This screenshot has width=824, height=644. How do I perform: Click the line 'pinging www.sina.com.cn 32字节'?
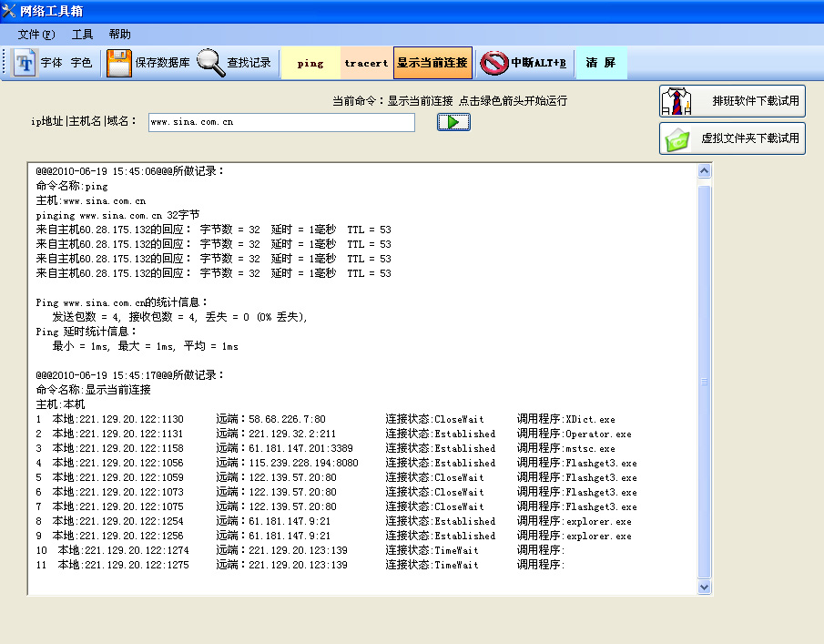[117, 215]
